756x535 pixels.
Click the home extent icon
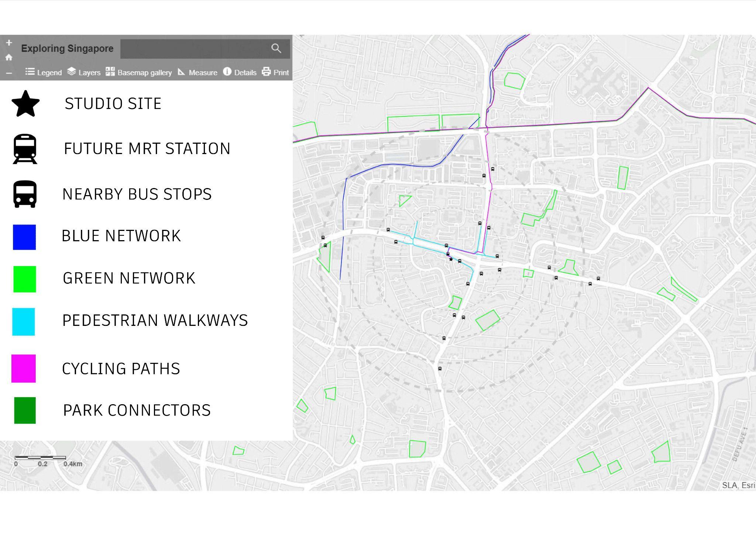click(x=9, y=57)
